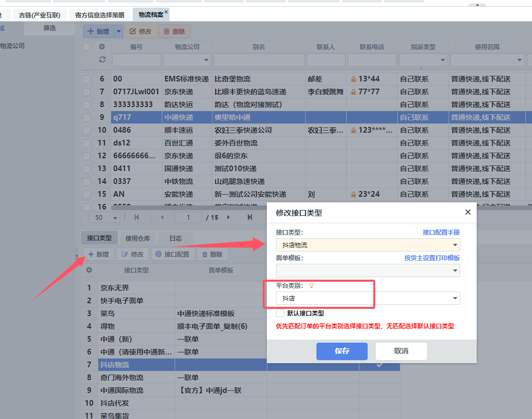Click the gear icon in interface type grid

[89, 270]
